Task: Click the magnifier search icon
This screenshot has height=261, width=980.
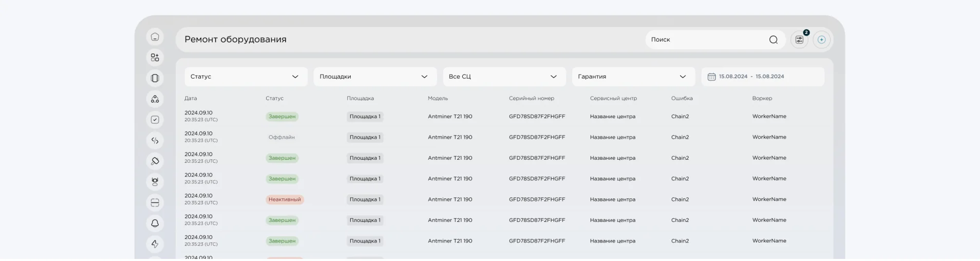Action: click(x=773, y=40)
